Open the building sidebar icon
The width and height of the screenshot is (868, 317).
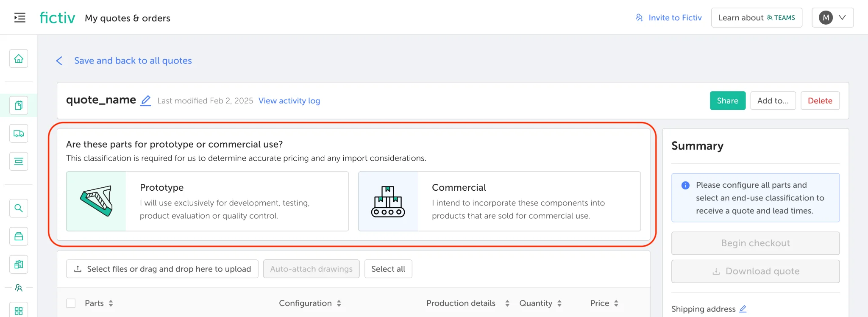pos(19,264)
